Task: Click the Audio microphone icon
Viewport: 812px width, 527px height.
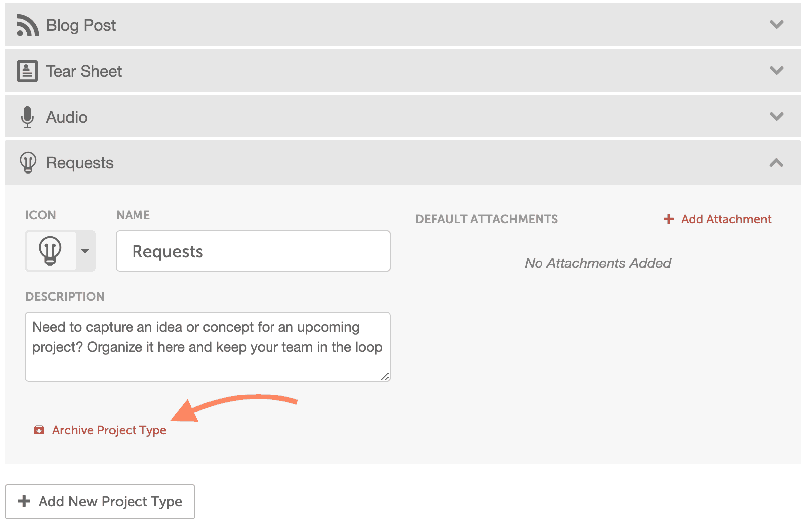Action: tap(28, 117)
